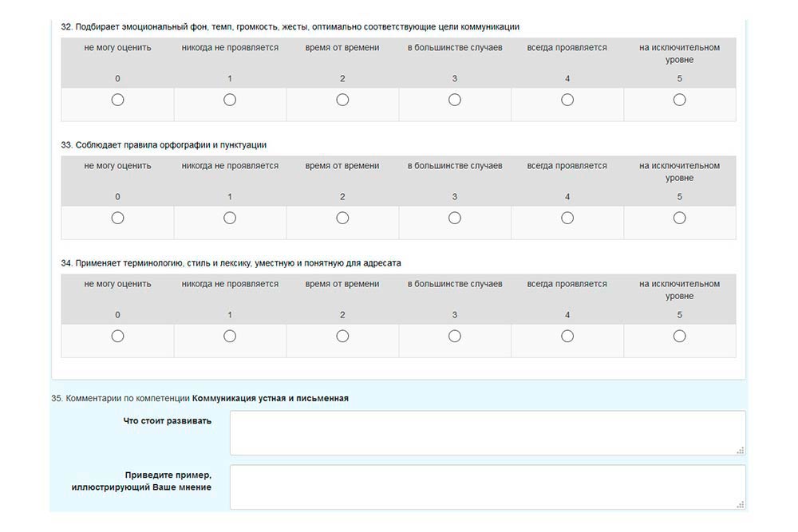Screen dimensions: 798x532
Task: Focus the "Приведите пример" text area
Action: pyautogui.click(x=487, y=487)
